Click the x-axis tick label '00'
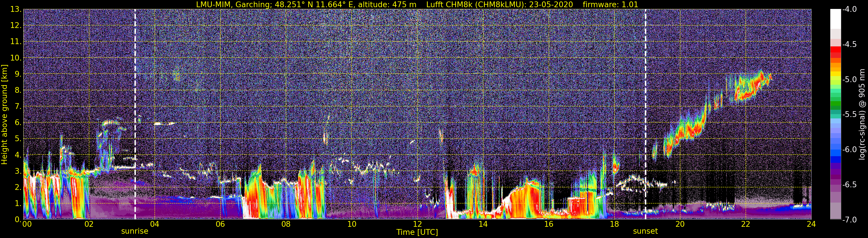This screenshot has width=868, height=238. (x=26, y=224)
